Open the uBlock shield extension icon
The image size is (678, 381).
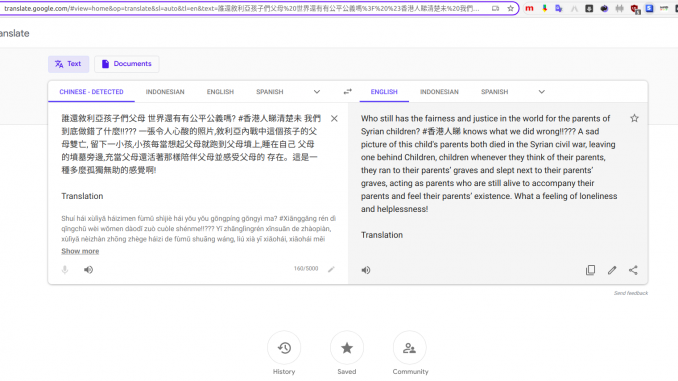tap(635, 9)
